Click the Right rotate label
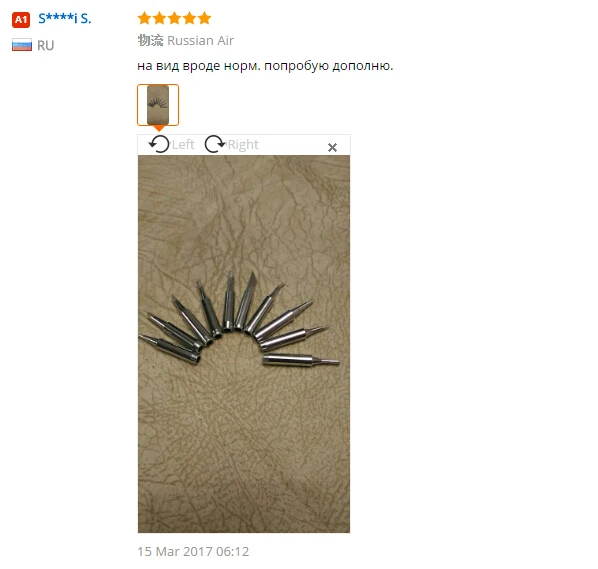The height and width of the screenshot is (569, 598). coord(243,145)
